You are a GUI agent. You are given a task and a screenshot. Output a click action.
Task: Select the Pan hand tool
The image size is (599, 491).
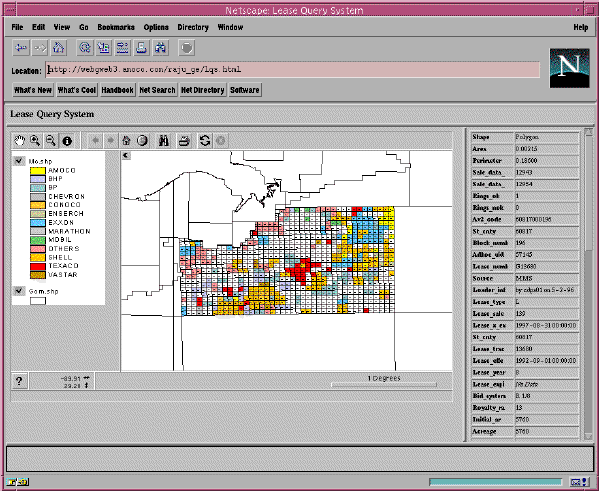tap(19, 141)
